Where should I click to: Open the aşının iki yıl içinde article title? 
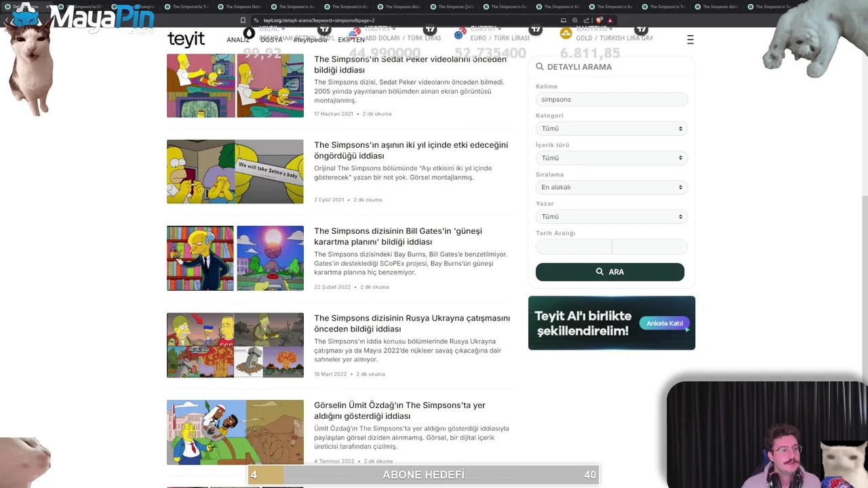click(411, 150)
